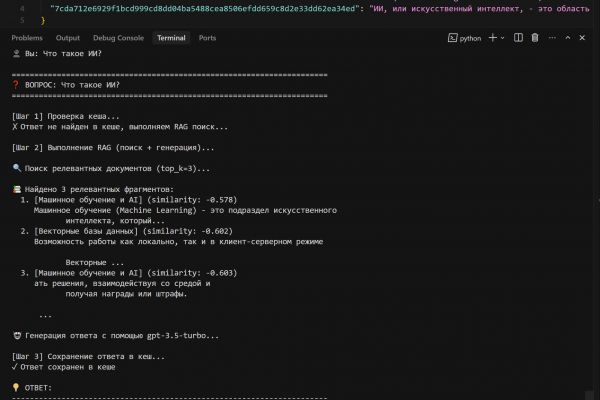
Task: Click 'Машинное обучение (Machine Learning)' text line
Action: (185, 210)
